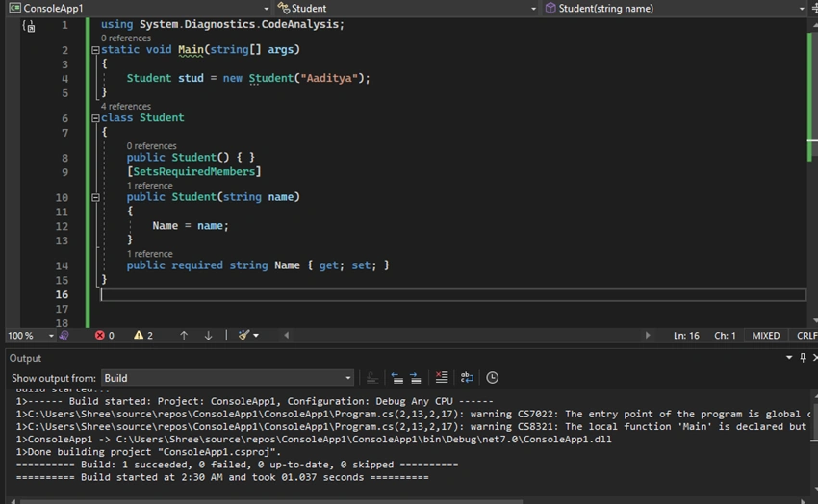Open the Output window options dropdown arrow
Screen dimensions: 818x504
pyautogui.click(x=789, y=357)
